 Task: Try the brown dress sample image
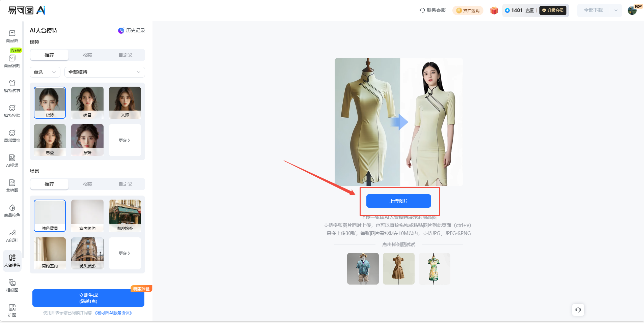click(399, 269)
